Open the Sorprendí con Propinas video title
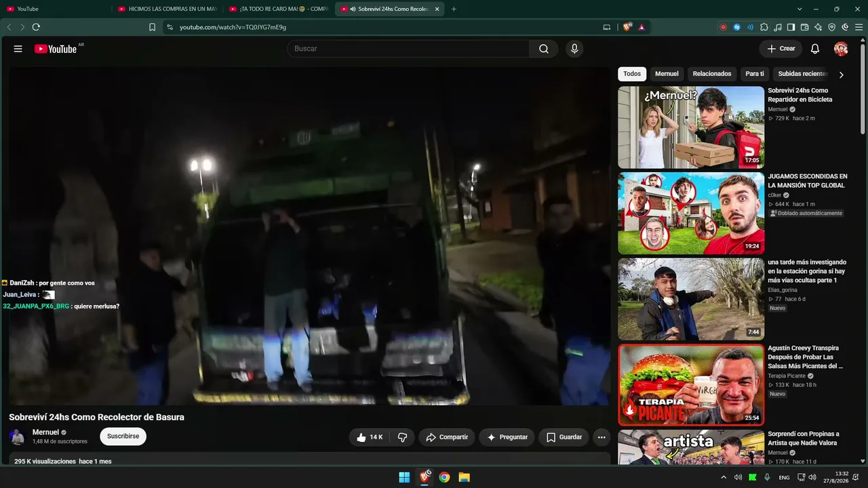 pyautogui.click(x=804, y=439)
